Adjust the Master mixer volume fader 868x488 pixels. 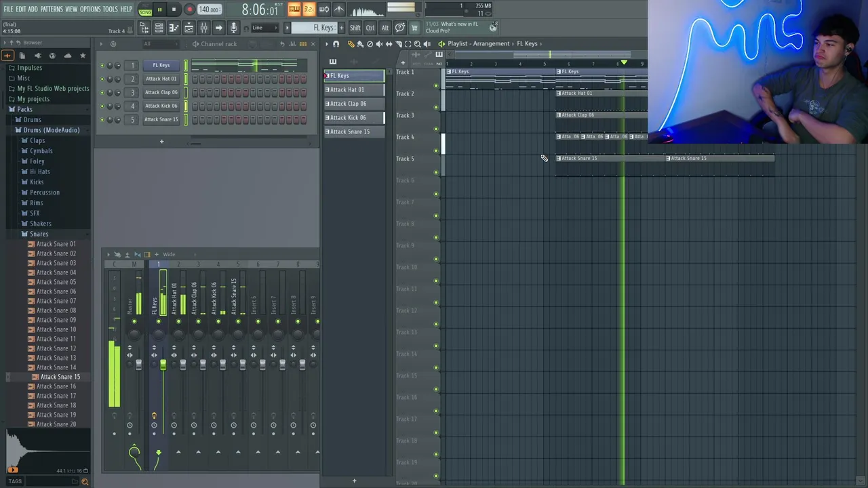click(139, 365)
